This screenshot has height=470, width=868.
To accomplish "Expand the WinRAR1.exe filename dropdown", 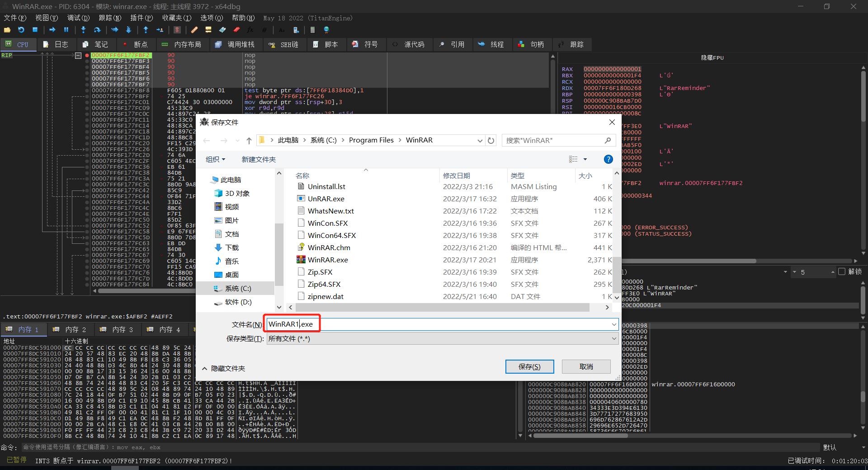I will click(614, 324).
